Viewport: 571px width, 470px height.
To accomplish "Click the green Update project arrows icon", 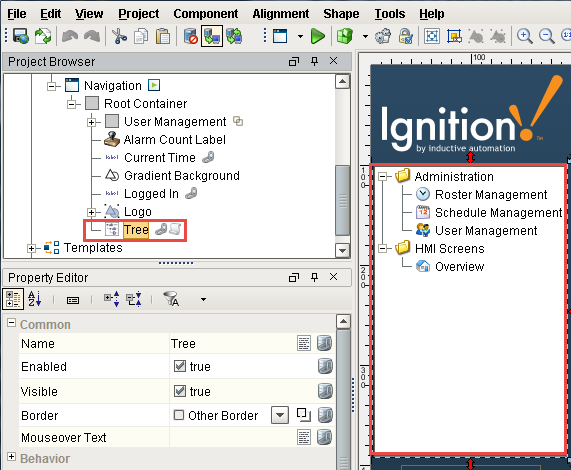I will pos(43,36).
